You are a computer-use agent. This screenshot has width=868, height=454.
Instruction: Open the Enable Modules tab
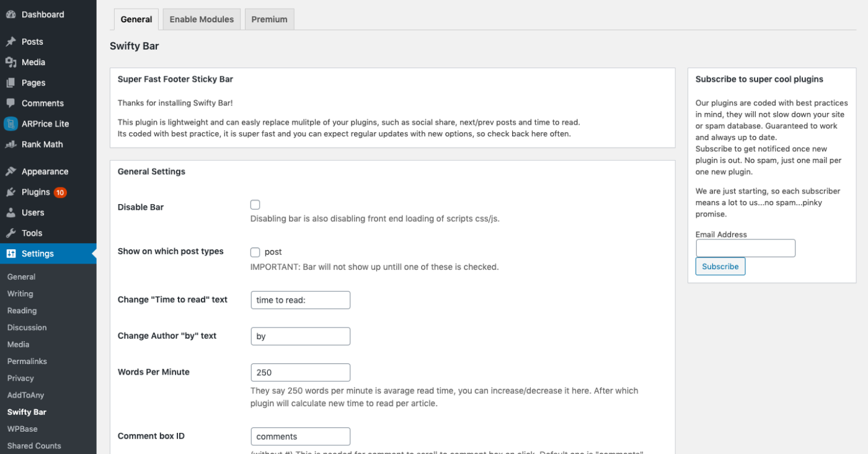coord(201,19)
